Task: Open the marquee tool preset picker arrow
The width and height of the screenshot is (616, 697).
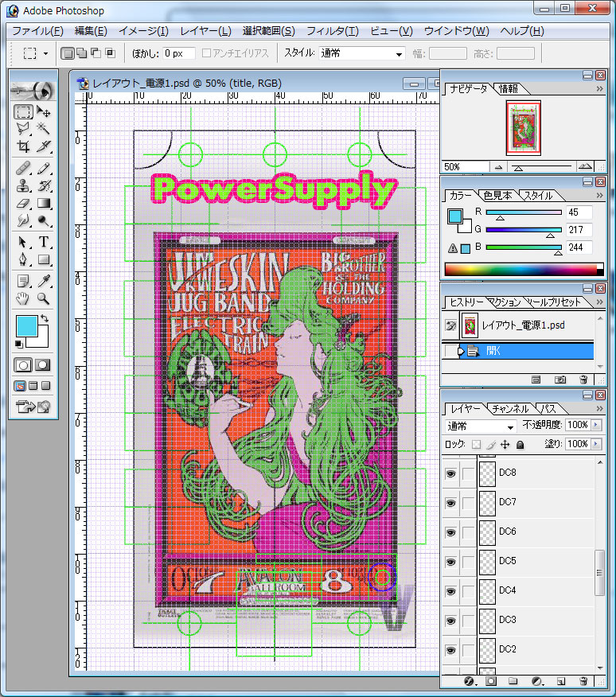Action: point(45,54)
